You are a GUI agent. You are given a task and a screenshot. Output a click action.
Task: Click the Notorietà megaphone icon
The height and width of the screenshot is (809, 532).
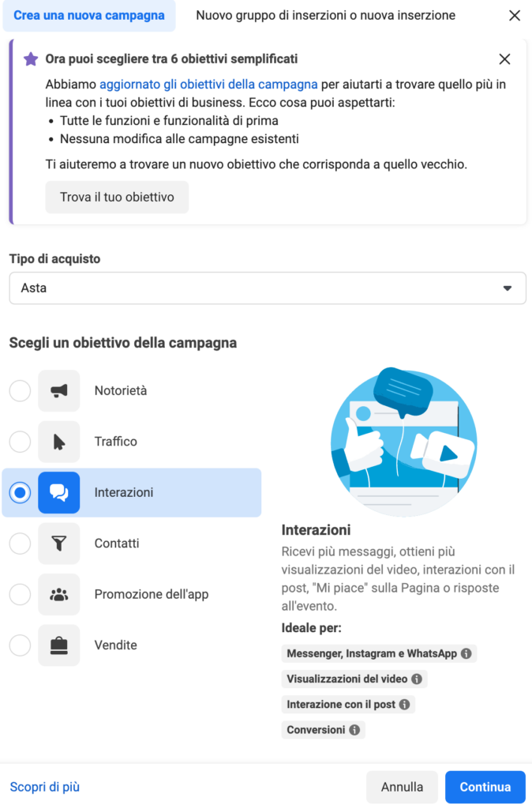pyautogui.click(x=59, y=390)
